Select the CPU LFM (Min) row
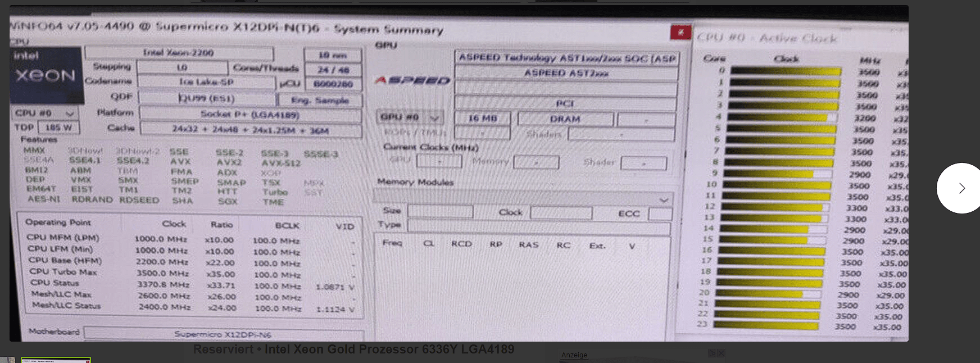This screenshot has height=363, width=980. pos(191,250)
